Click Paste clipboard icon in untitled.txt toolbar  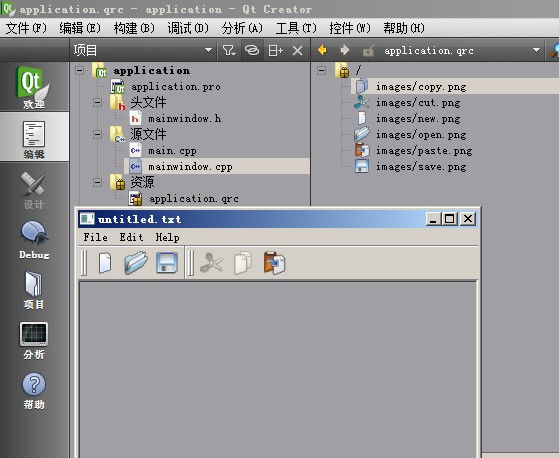click(274, 263)
